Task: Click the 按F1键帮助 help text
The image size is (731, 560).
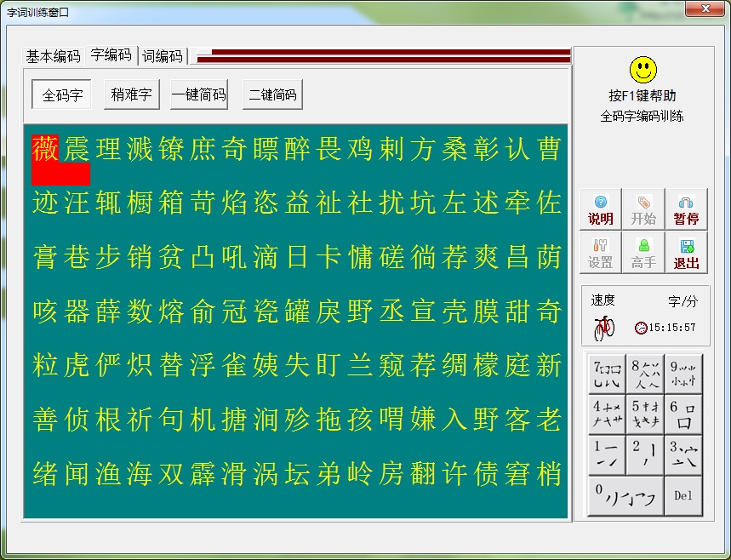Action: [642, 95]
